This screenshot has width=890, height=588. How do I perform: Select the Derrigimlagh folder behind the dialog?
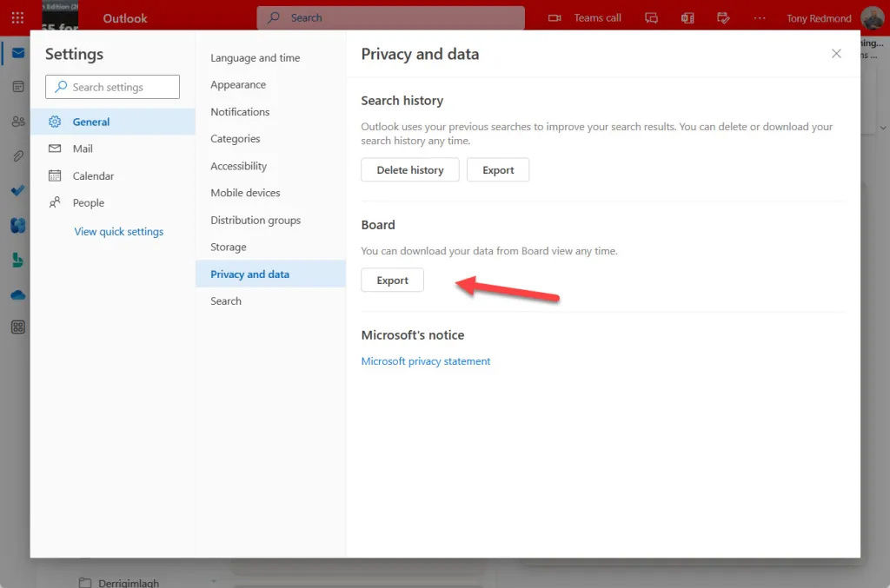point(129,582)
